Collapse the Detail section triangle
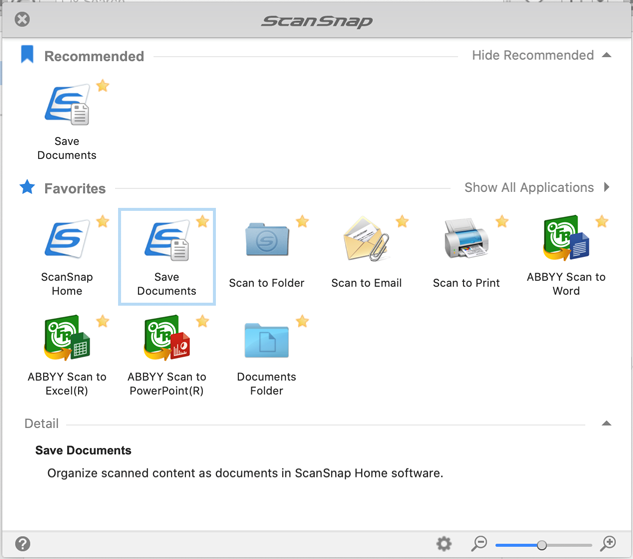 (x=606, y=423)
